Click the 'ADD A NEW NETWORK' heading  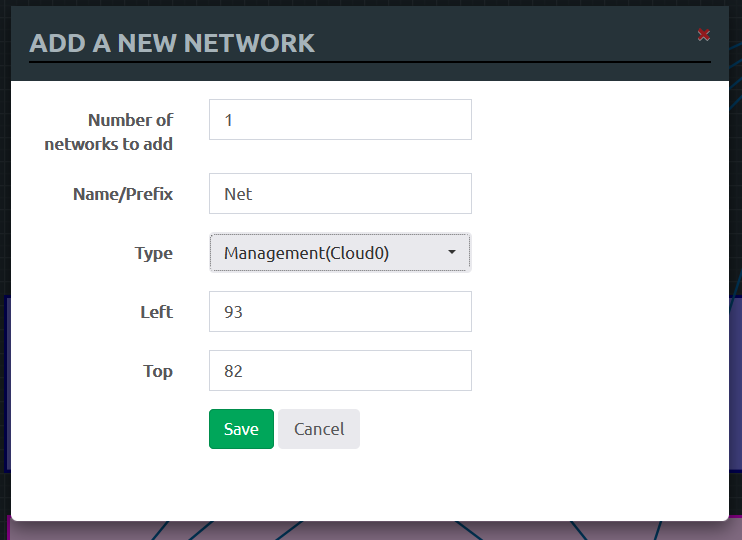click(x=172, y=43)
